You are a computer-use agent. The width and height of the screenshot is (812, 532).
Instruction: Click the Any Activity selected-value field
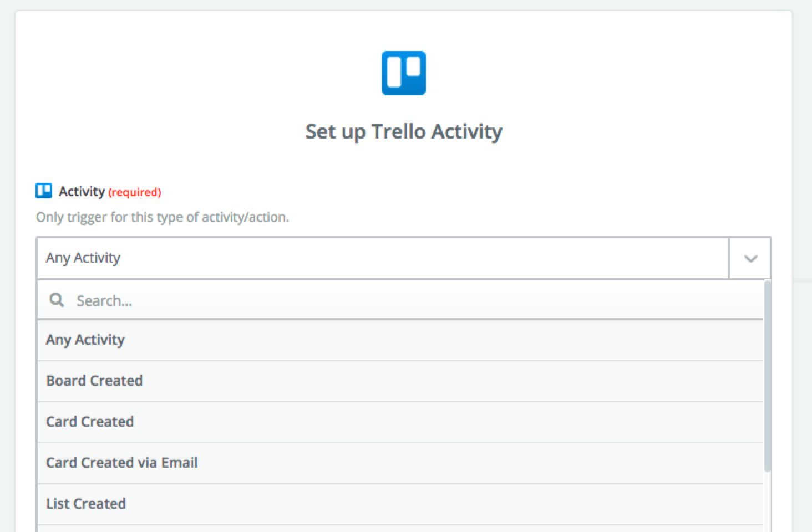pyautogui.click(x=382, y=258)
